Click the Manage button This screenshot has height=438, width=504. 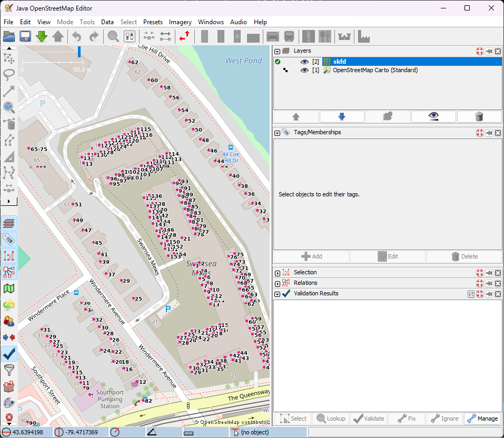[x=483, y=419]
